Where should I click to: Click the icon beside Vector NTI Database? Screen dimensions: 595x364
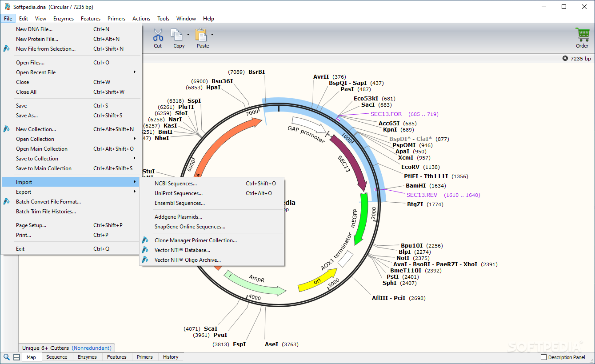145,250
